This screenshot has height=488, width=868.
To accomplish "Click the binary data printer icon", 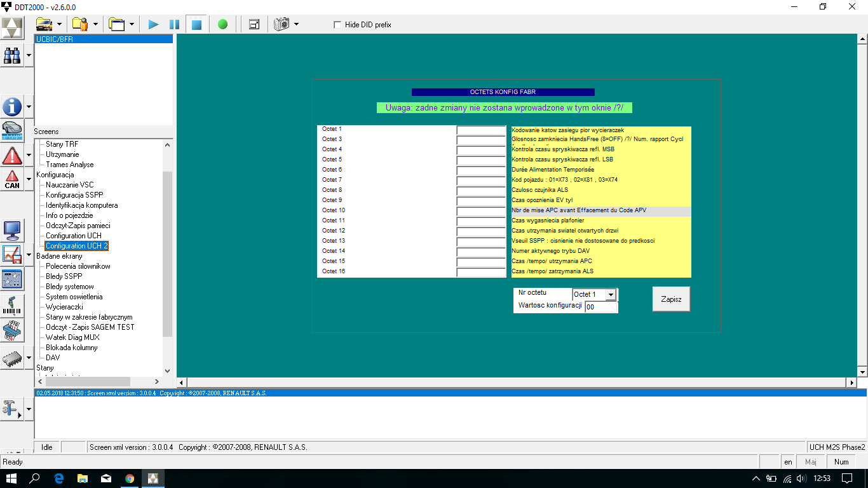I will coord(12,330).
